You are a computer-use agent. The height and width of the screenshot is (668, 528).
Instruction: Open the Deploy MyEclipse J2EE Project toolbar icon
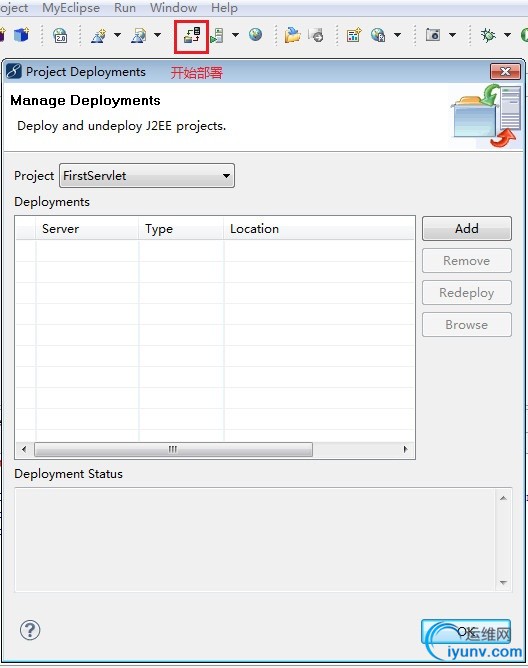click(x=192, y=35)
